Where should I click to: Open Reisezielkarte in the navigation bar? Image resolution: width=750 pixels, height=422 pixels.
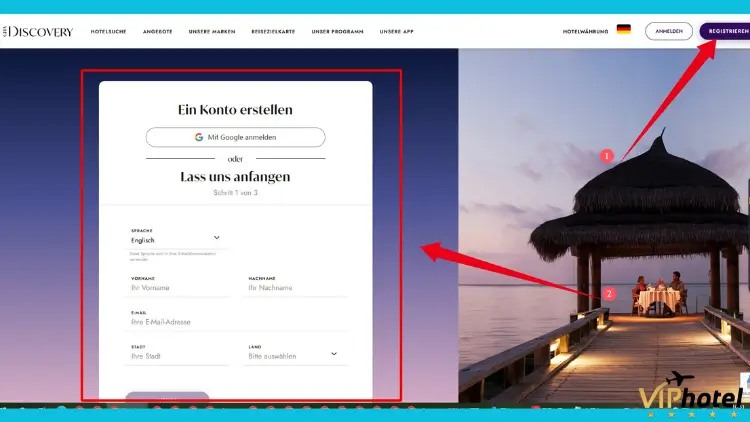point(273,31)
